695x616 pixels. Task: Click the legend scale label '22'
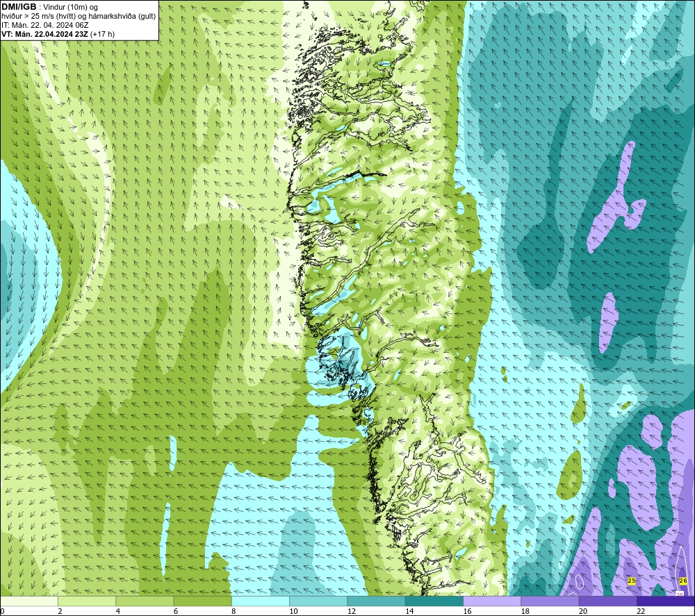point(641,611)
